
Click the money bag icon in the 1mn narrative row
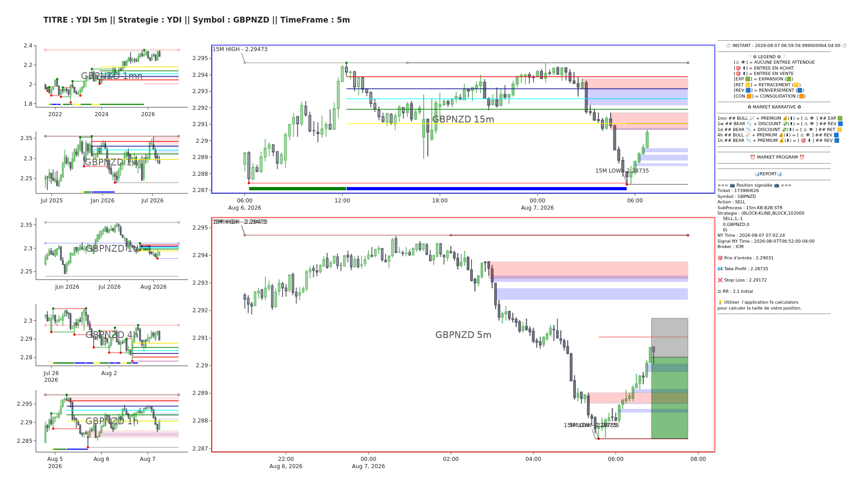coord(785,118)
